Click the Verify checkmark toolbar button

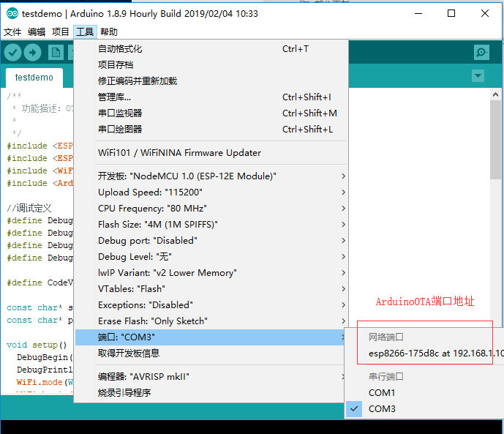(x=13, y=53)
